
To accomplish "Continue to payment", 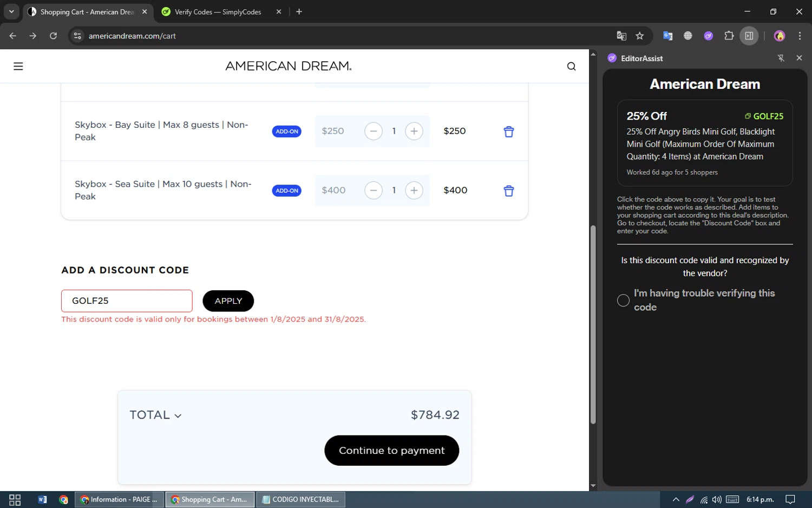I will point(391,450).
